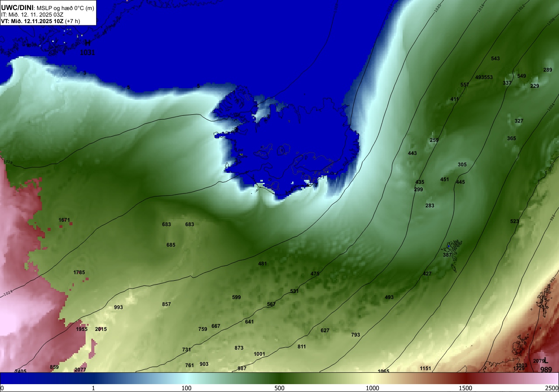
Task: Click the 793 height value
Action: coord(355,335)
